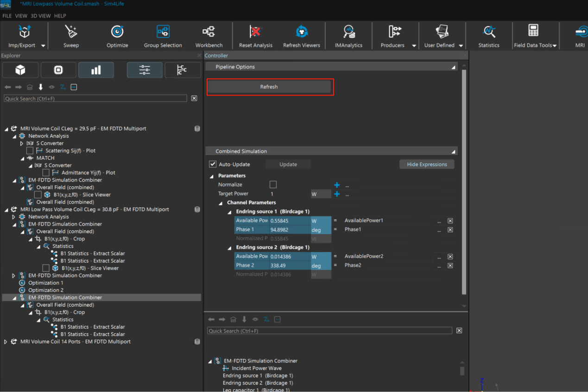Enable the Normalize checkbox
The width and height of the screenshot is (588, 392).
point(273,185)
